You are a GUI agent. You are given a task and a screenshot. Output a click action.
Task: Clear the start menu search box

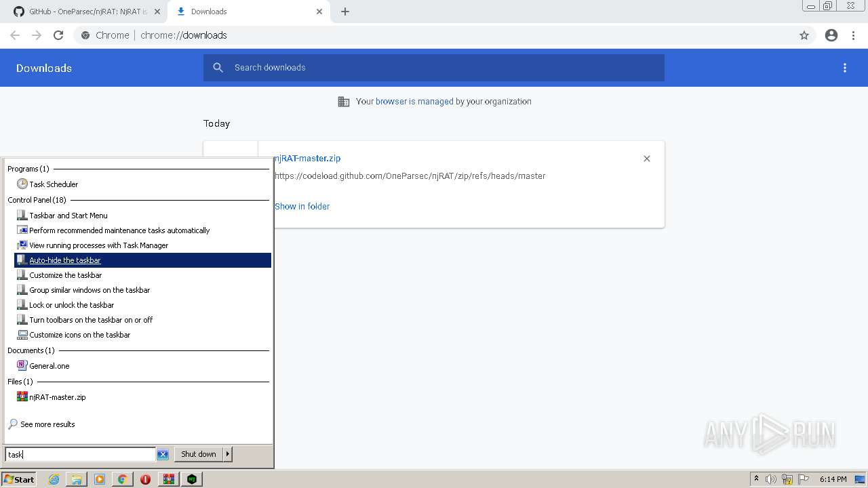click(x=163, y=454)
